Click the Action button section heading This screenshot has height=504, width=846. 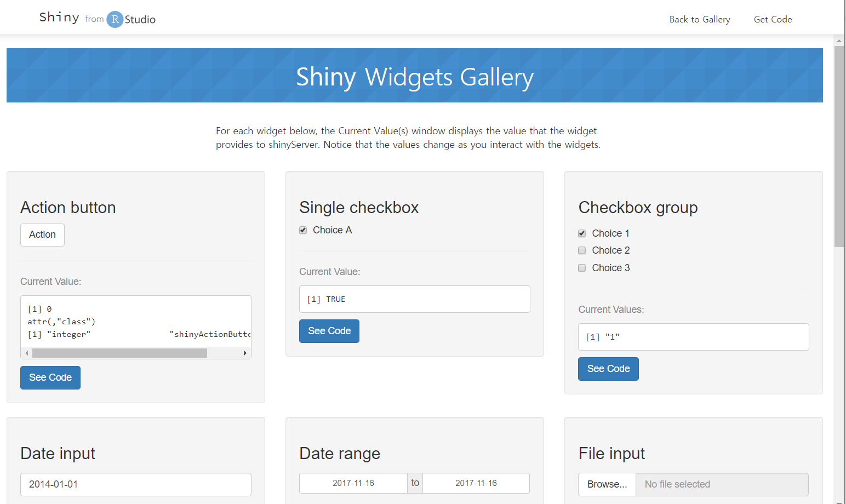pos(68,208)
